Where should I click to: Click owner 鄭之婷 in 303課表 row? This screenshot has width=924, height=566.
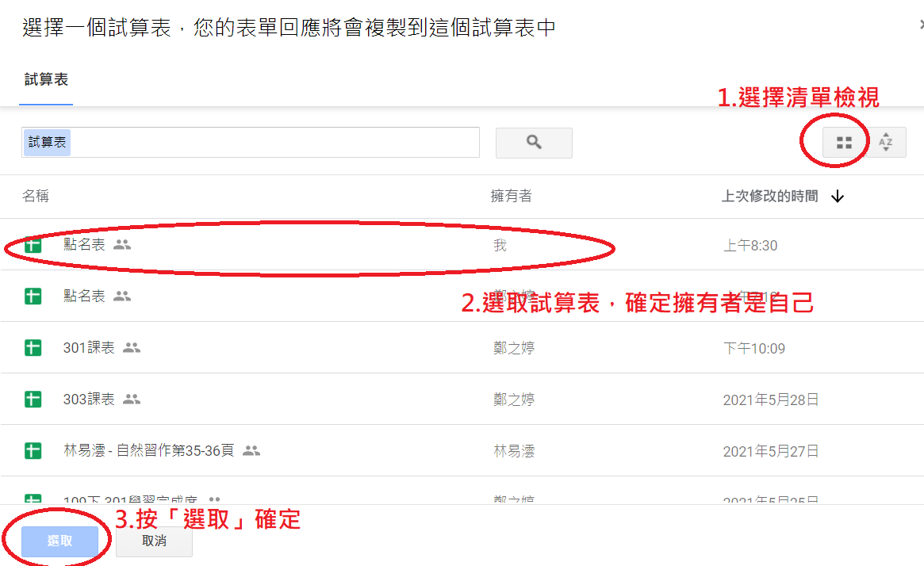(x=514, y=400)
